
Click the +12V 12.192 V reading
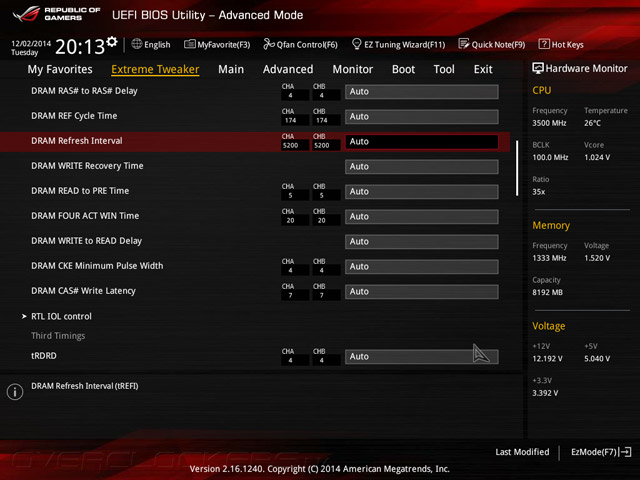pyautogui.click(x=547, y=359)
